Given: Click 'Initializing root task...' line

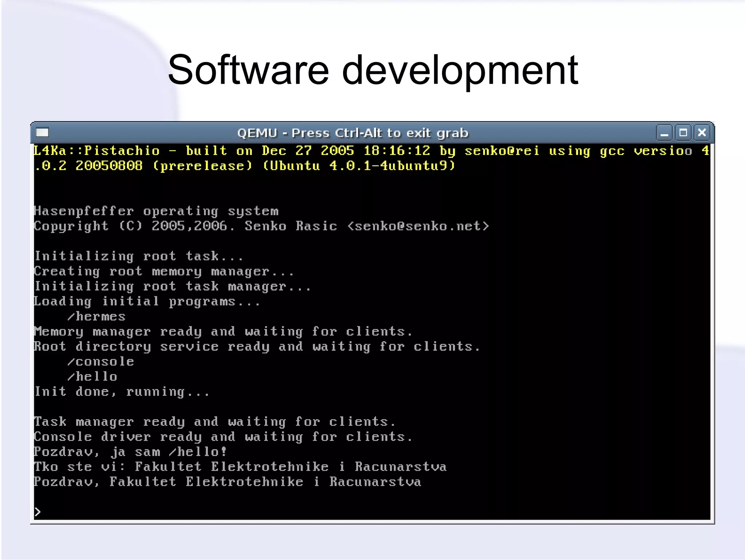Looking at the screenshot, I should 139,256.
